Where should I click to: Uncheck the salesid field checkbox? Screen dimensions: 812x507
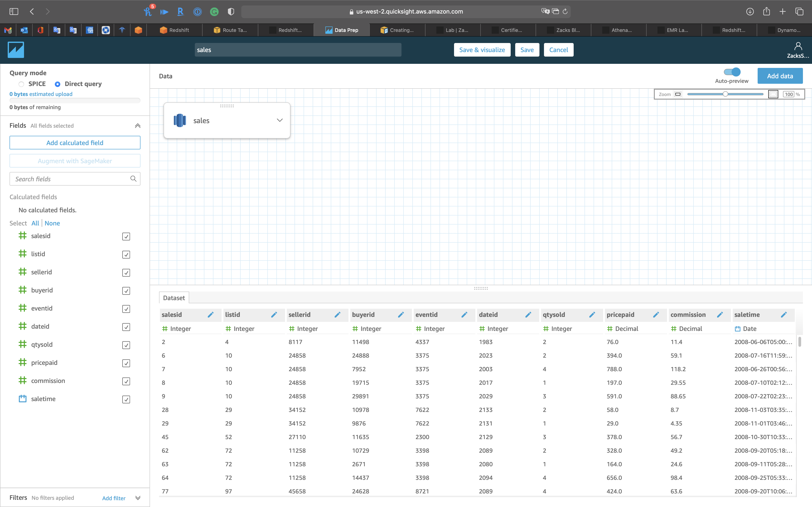click(x=126, y=236)
